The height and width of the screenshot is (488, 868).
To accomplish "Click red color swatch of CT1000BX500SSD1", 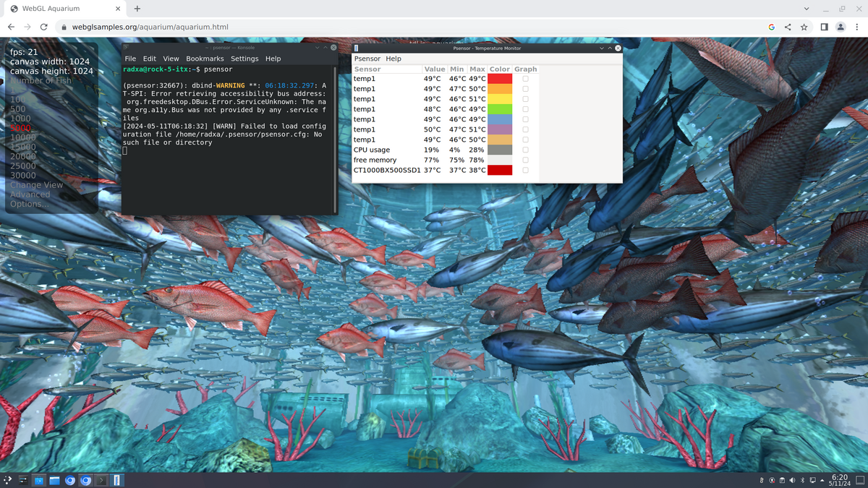I will (500, 171).
